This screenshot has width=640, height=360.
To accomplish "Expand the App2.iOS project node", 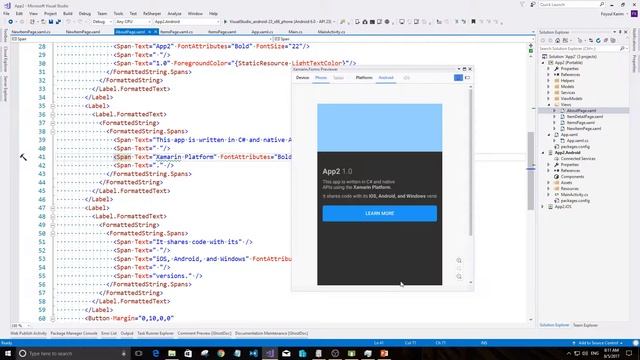I will point(543,207).
